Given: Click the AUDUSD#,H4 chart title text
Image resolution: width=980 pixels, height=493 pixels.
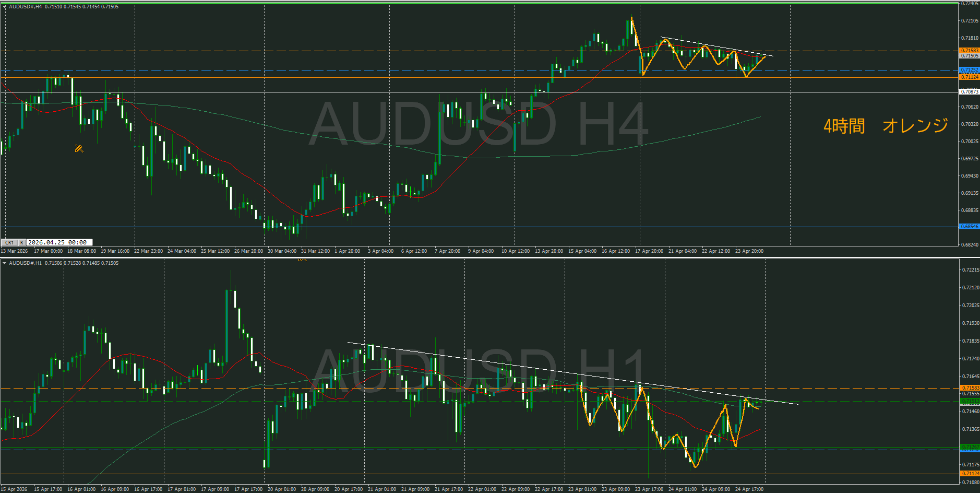Looking at the screenshot, I should (26, 7).
